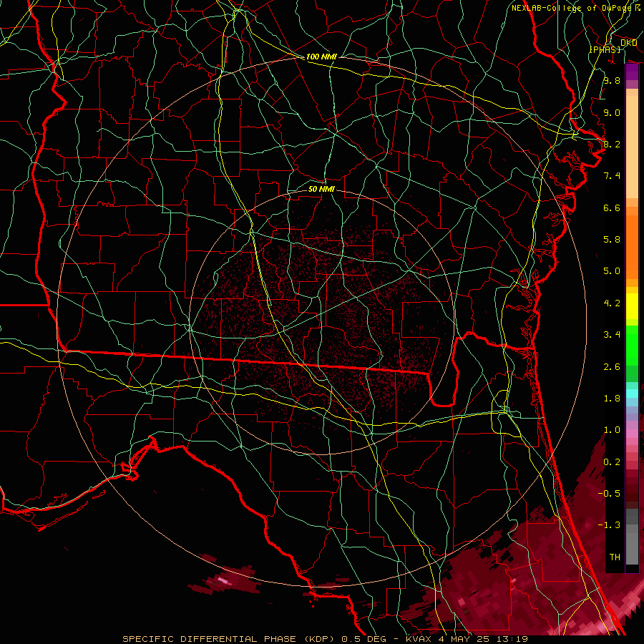The height and width of the screenshot is (644, 644).
Task: Pick the yellow color bar segment
Action: 632,306
